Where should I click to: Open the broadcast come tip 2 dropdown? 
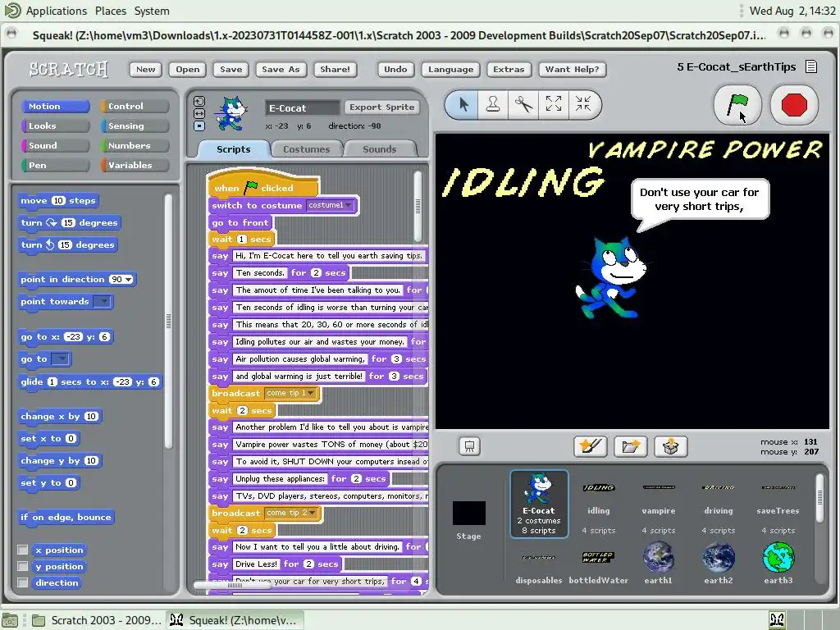312,513
